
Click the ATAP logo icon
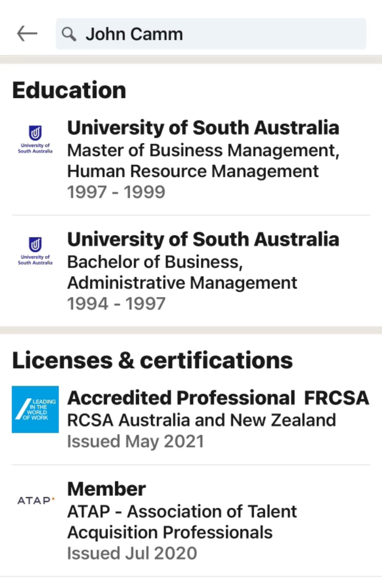tap(36, 500)
